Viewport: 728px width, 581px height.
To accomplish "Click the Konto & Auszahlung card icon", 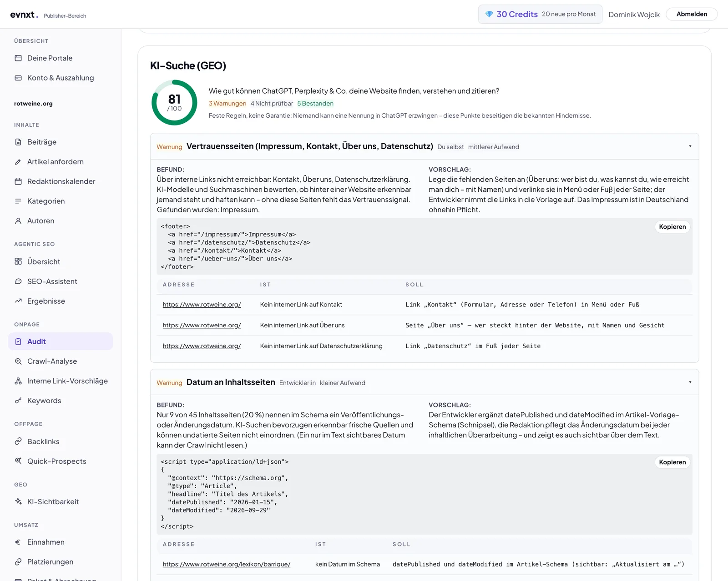I will point(18,78).
